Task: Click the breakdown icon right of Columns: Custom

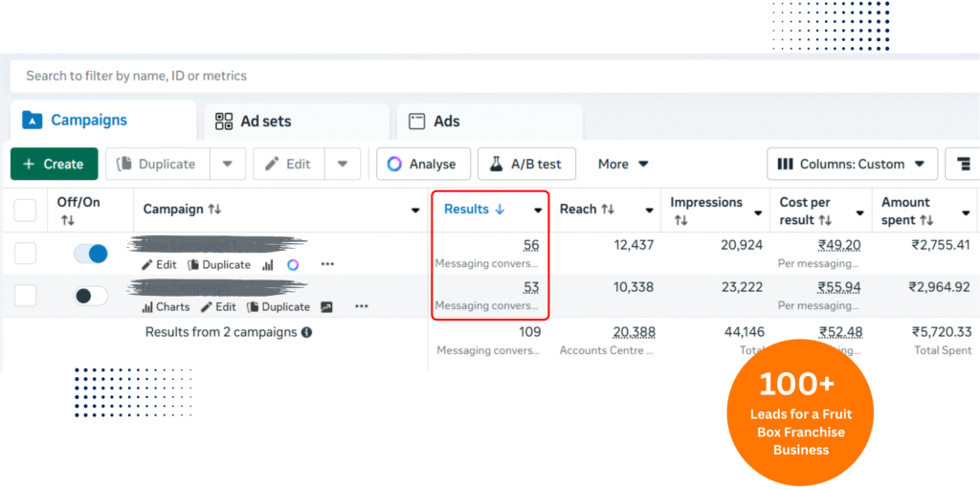Action: (962, 164)
